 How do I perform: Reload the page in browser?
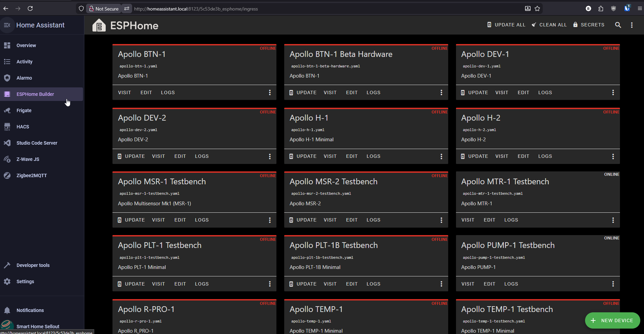click(x=30, y=9)
